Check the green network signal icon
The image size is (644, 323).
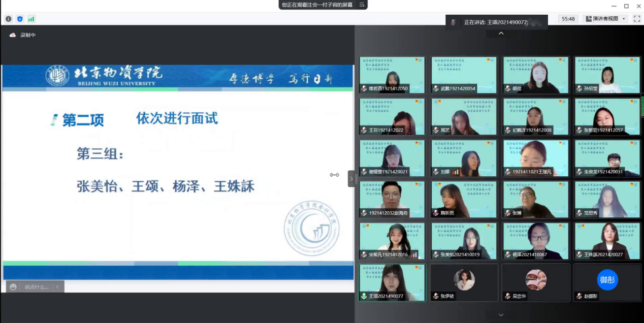click(31, 19)
